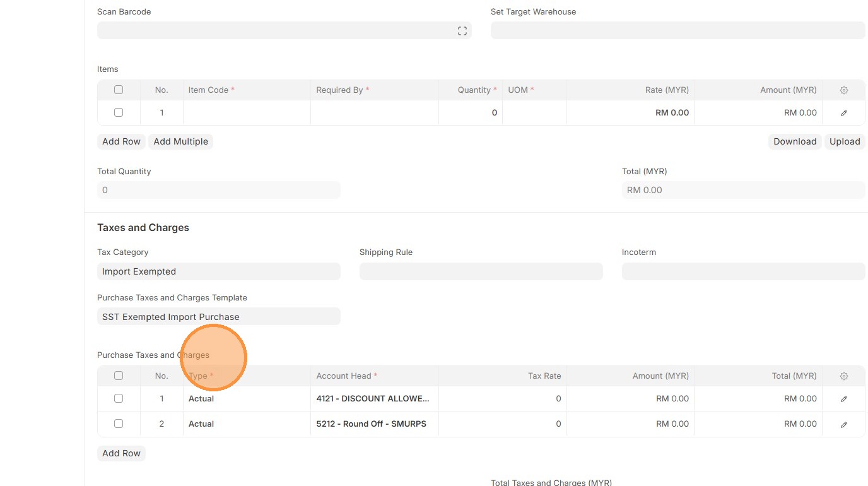This screenshot has width=868, height=486.
Task: Select all rows in Items table
Action: pos(119,90)
